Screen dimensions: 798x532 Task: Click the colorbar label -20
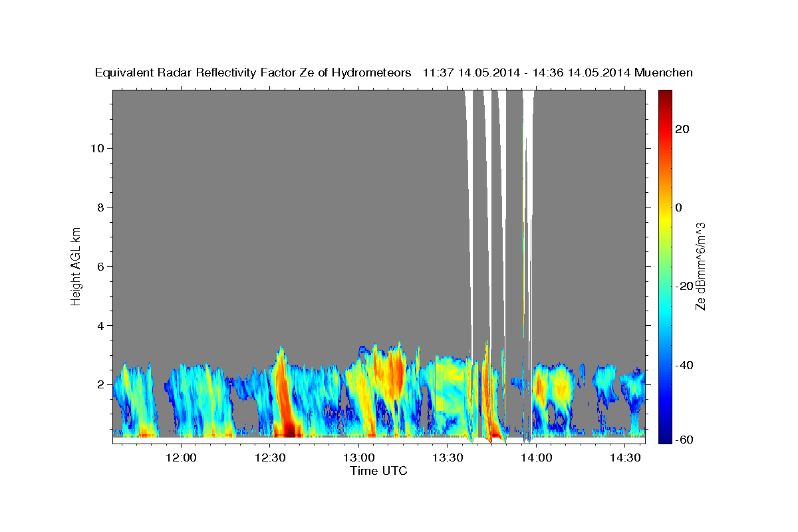684,286
